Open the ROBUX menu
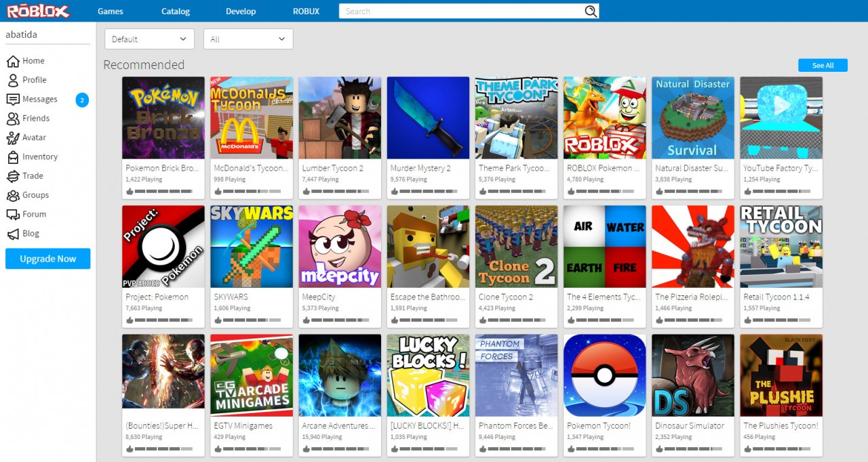Screen dimensions: 868x462 [306, 12]
